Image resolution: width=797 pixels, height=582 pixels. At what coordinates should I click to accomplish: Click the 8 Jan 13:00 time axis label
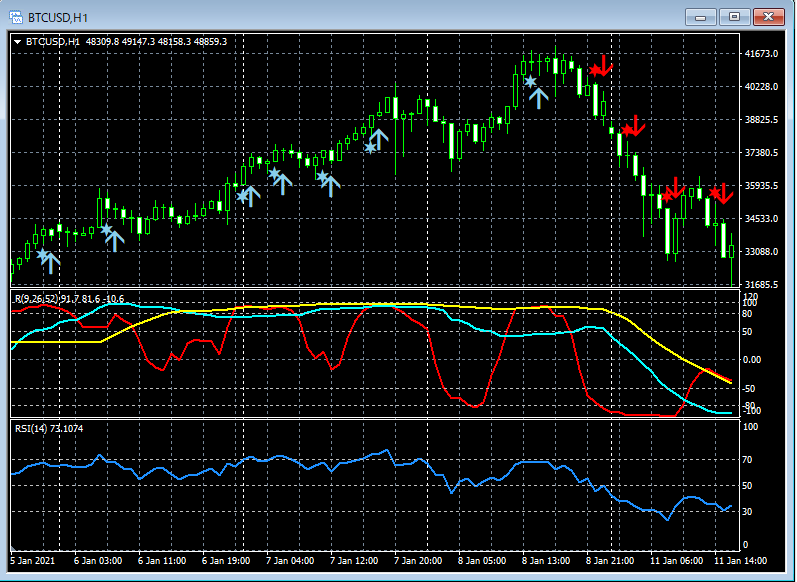click(x=546, y=561)
